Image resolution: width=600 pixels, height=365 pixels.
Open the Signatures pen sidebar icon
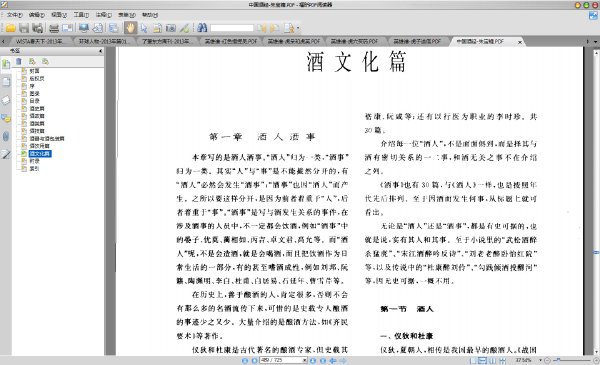(x=6, y=154)
